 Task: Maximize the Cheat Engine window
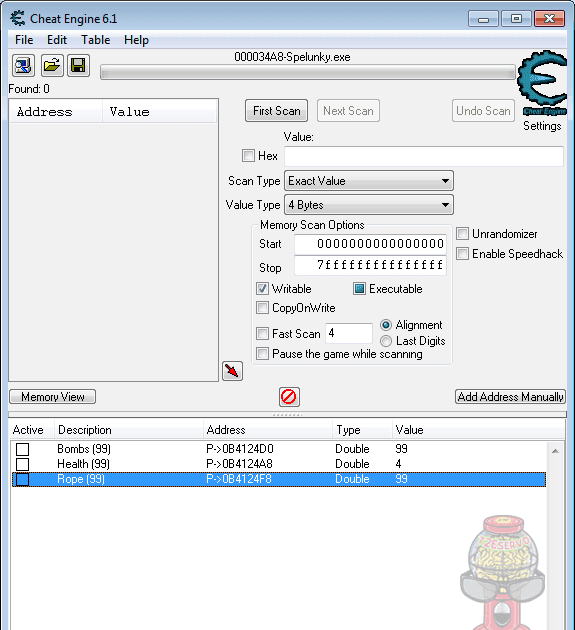point(516,19)
